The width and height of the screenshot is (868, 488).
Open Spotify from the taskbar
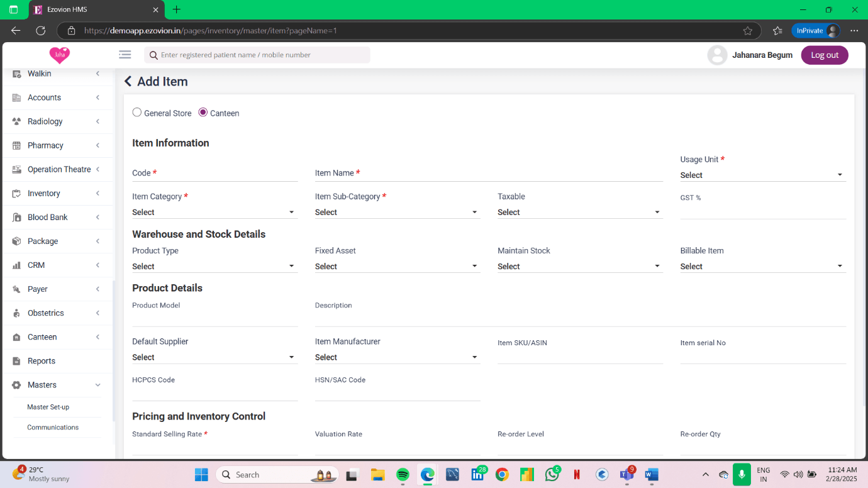pyautogui.click(x=403, y=475)
